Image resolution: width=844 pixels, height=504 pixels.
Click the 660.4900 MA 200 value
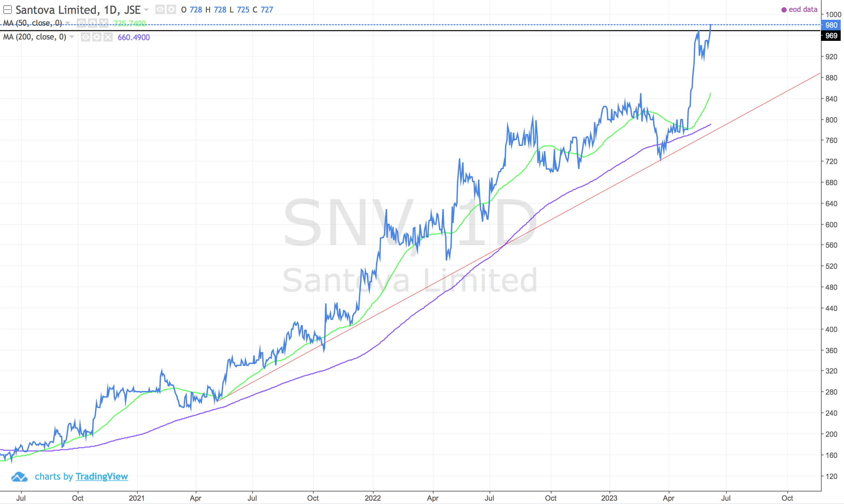133,37
